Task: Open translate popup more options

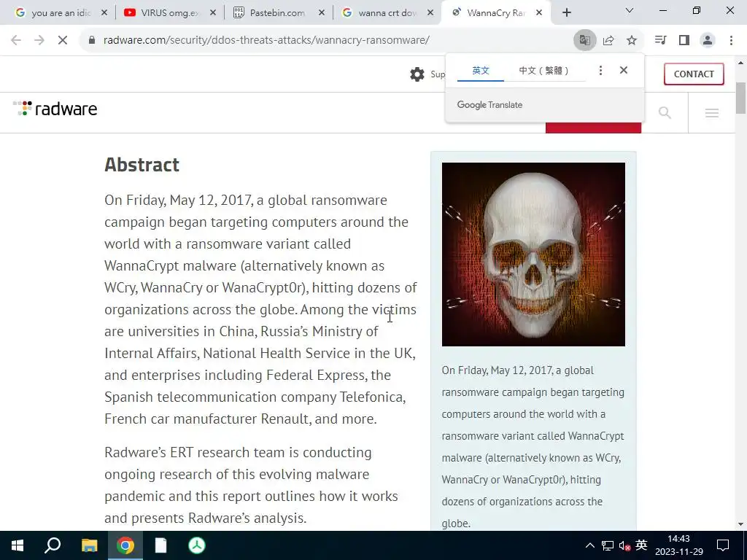Action: 601,71
